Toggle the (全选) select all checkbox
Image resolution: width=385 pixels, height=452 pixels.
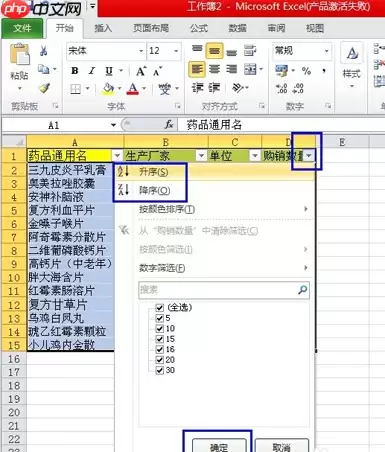point(160,307)
